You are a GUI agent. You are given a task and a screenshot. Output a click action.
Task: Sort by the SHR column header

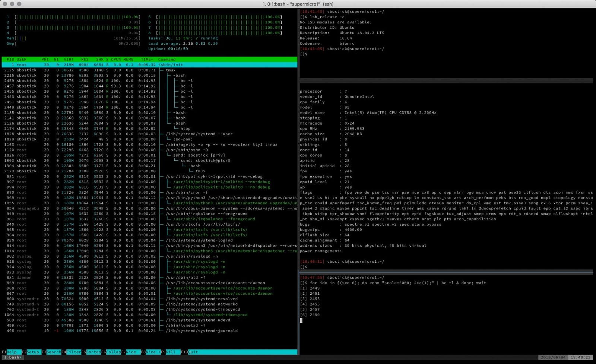[x=100, y=59]
